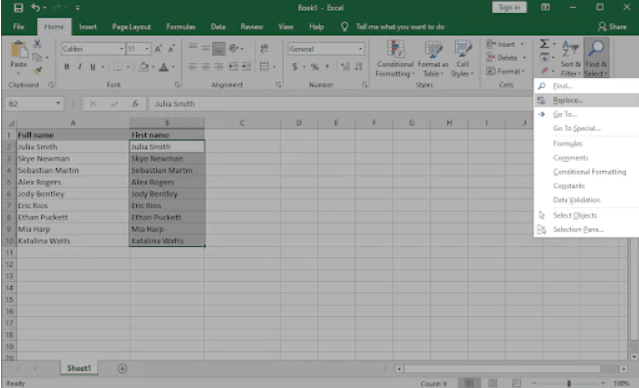Click the Cut scissors icon
The width and height of the screenshot is (639, 388).
[37, 44]
